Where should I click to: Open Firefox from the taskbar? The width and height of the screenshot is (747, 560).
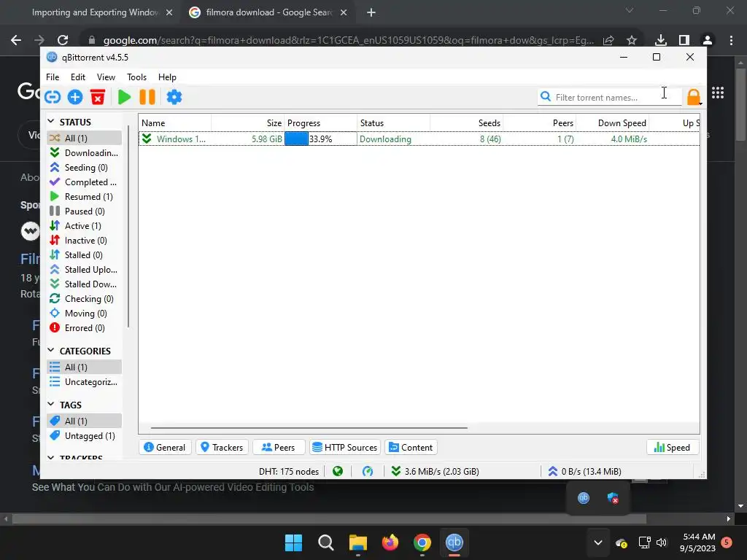pyautogui.click(x=390, y=542)
